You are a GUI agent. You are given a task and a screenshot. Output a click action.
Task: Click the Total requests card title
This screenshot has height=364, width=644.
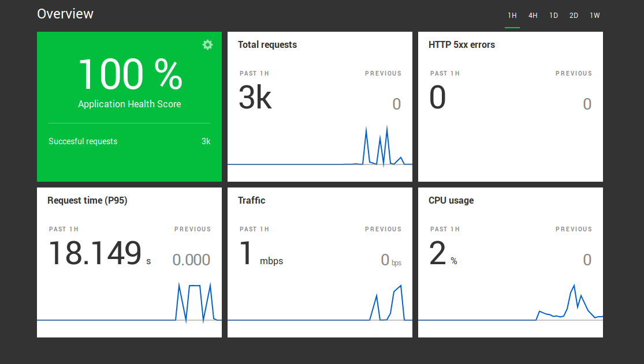[267, 45]
